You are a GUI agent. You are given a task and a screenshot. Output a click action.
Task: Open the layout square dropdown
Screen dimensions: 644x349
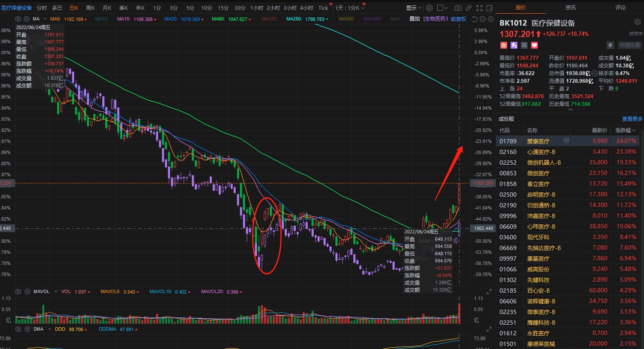tap(443, 8)
